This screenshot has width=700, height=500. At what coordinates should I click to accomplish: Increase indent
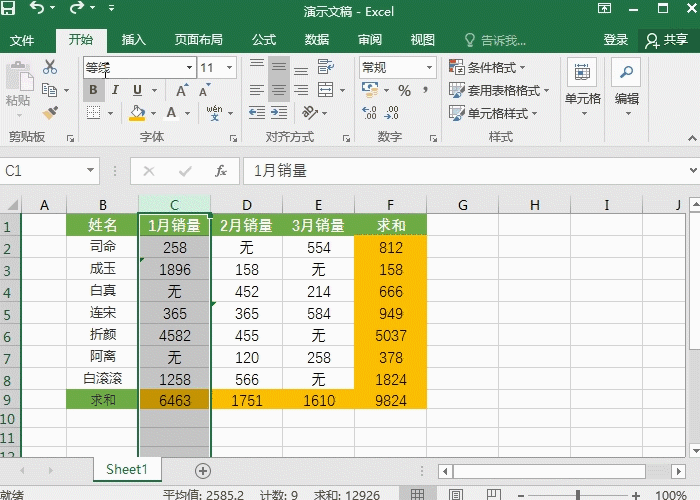[x=279, y=112]
